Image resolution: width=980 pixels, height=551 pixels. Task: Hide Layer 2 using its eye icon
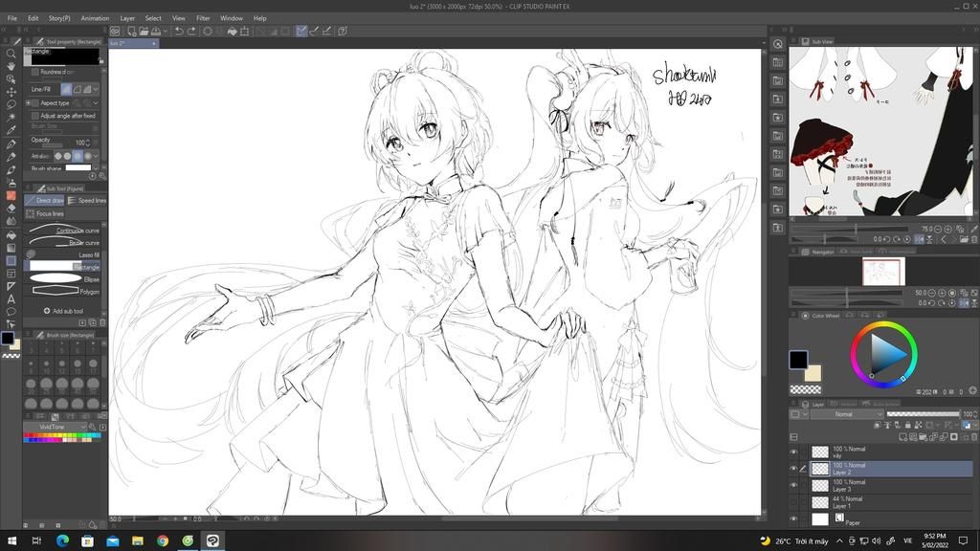click(793, 469)
